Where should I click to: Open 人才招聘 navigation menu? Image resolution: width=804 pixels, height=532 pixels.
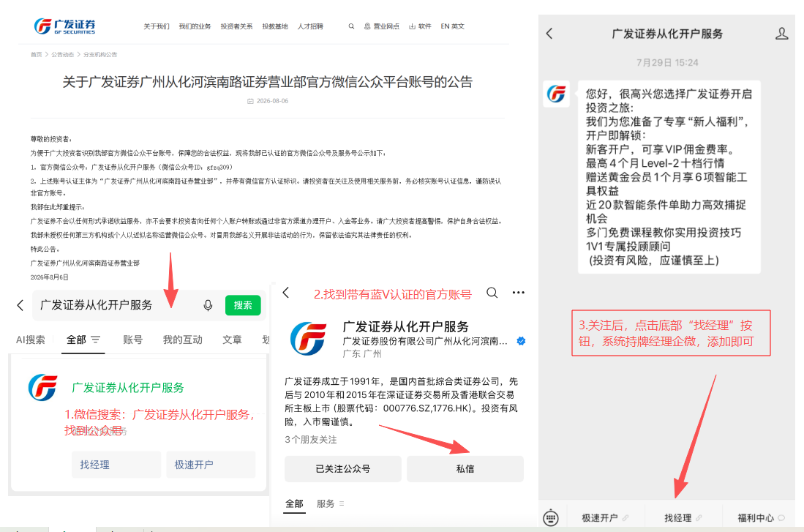310,26
